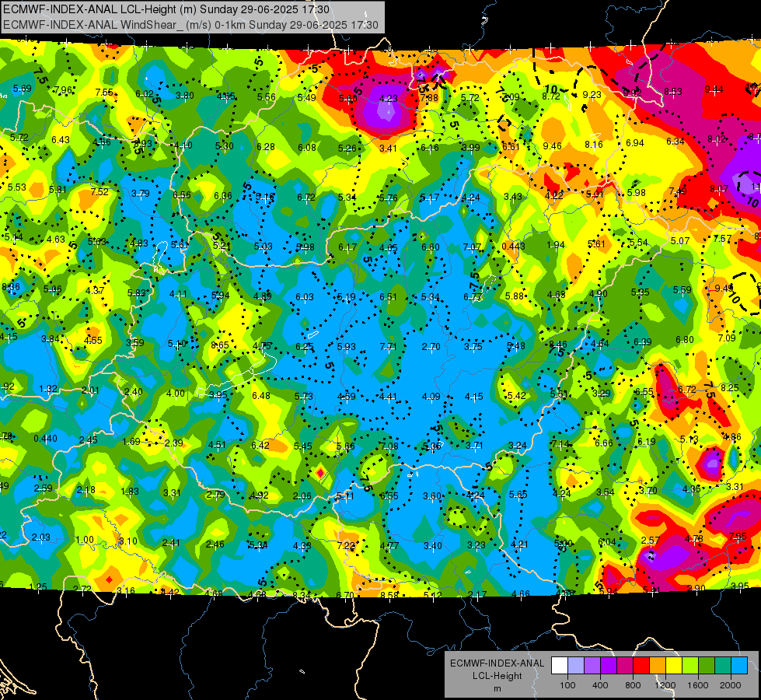The width and height of the screenshot is (761, 700).
Task: Click the grid value '6.60'
Action: tap(431, 247)
